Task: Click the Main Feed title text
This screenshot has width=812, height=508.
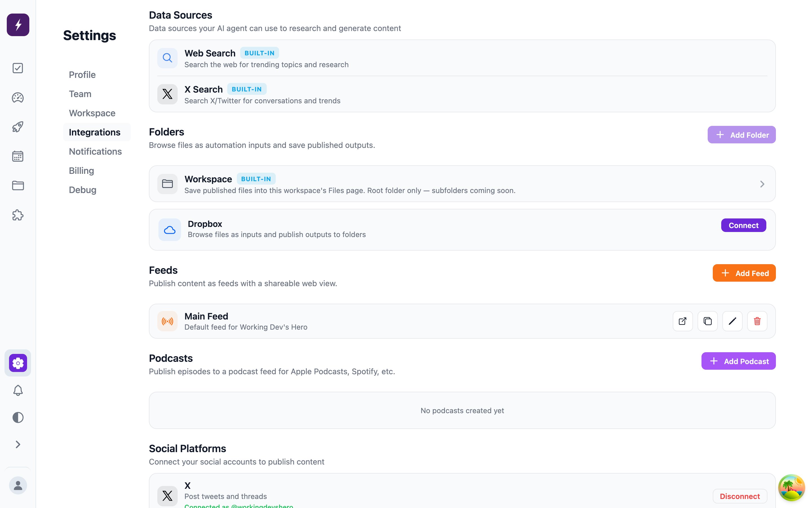Action: (x=206, y=316)
